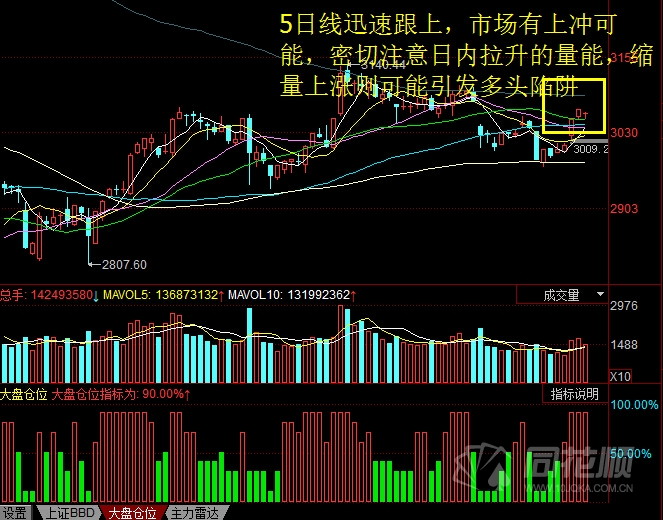
Task: Select the MAVOL10 volume average label
Action: tap(290, 295)
